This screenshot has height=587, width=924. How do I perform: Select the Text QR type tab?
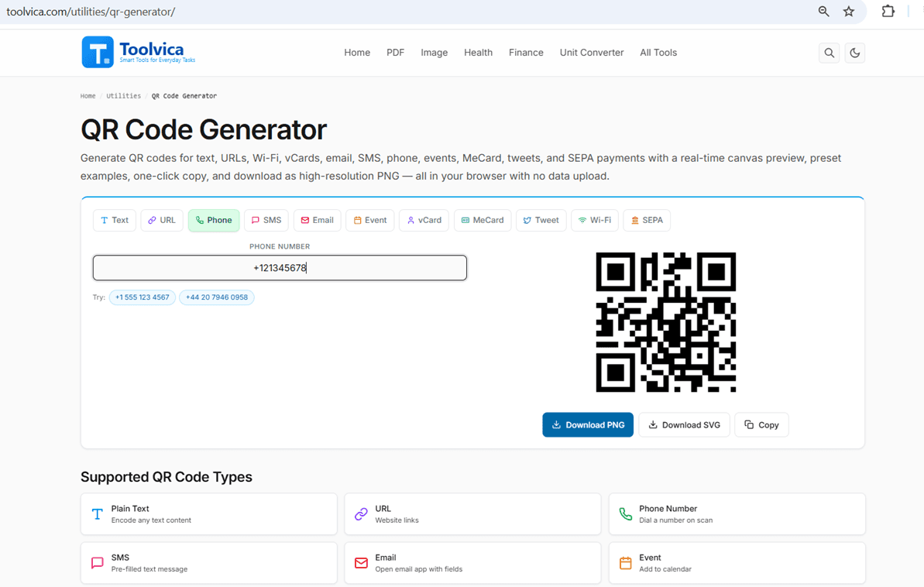point(115,221)
